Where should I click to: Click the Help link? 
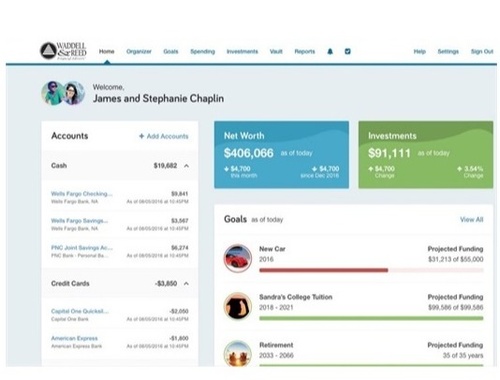click(x=420, y=51)
